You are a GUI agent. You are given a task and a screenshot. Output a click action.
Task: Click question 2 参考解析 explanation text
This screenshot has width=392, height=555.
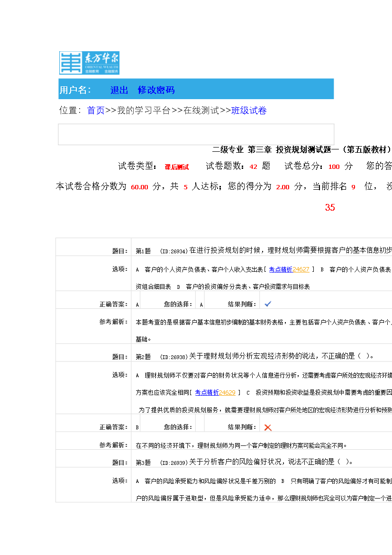tap(241, 445)
